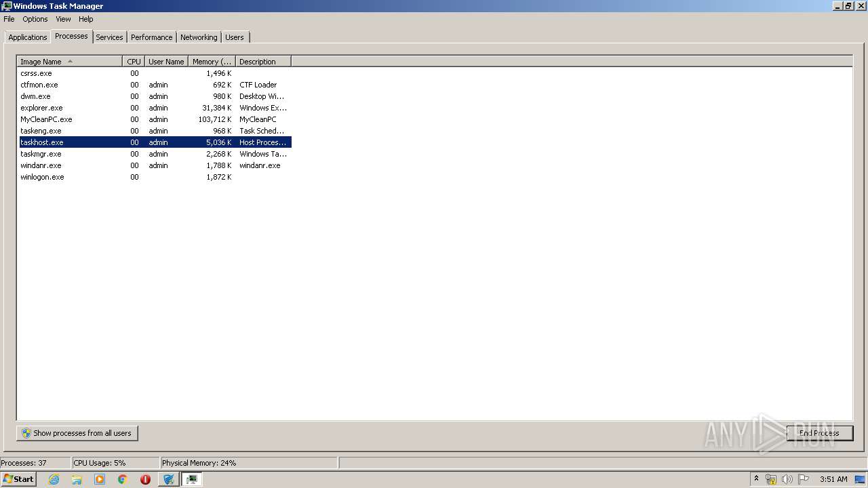868x488 pixels.
Task: Open the View menu
Action: (63, 19)
